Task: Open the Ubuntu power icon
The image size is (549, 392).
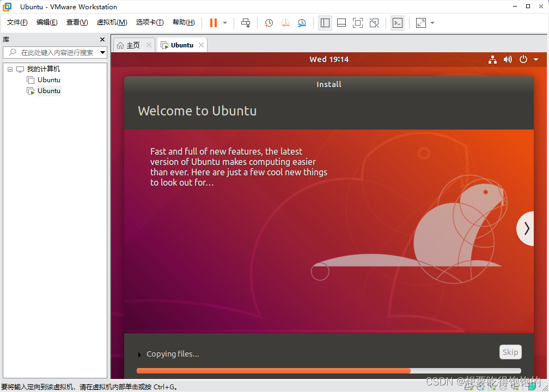Action: 523,59
